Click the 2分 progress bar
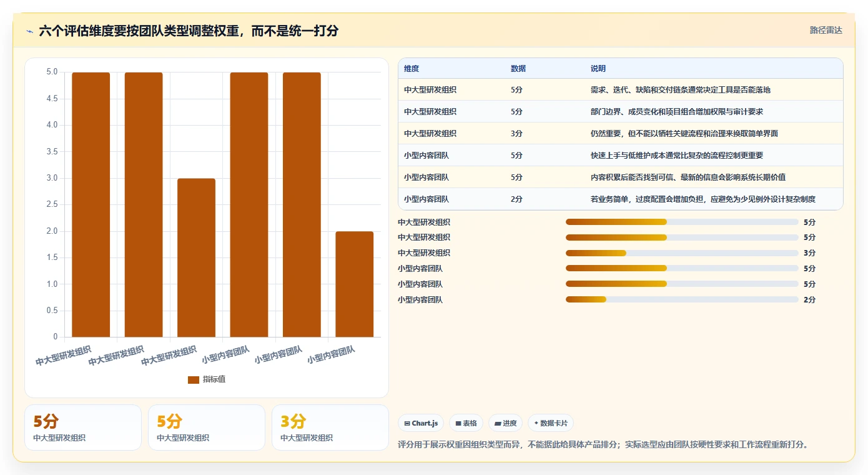 [x=682, y=300]
